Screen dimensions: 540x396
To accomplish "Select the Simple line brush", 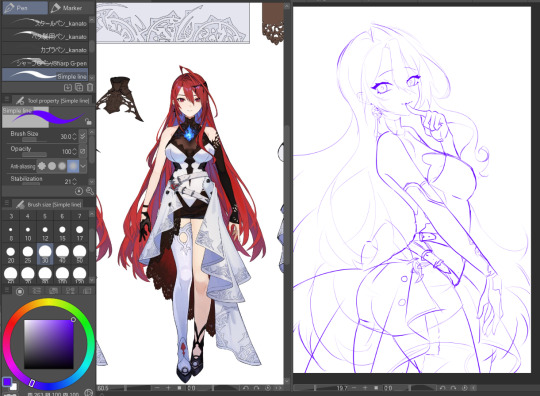I will [x=45, y=75].
